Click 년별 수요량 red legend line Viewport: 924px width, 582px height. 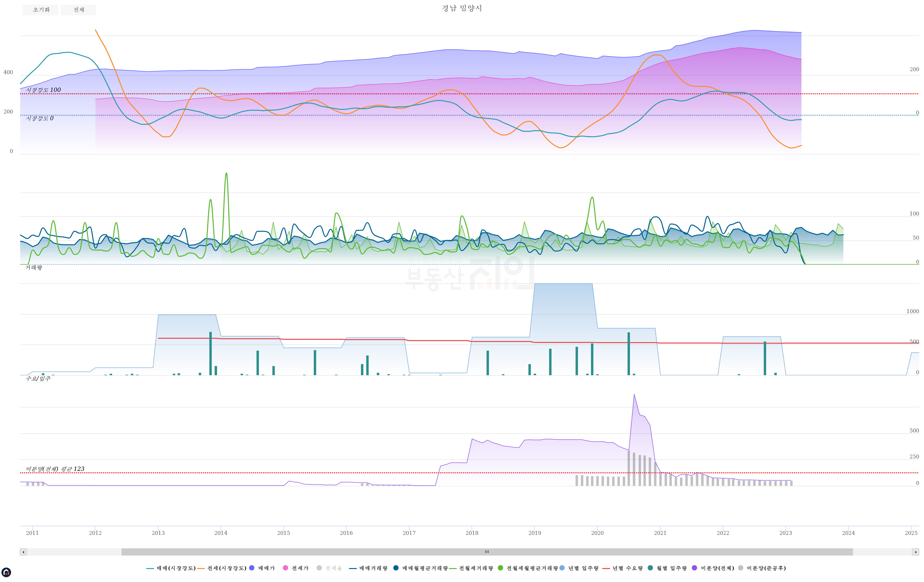pos(606,568)
